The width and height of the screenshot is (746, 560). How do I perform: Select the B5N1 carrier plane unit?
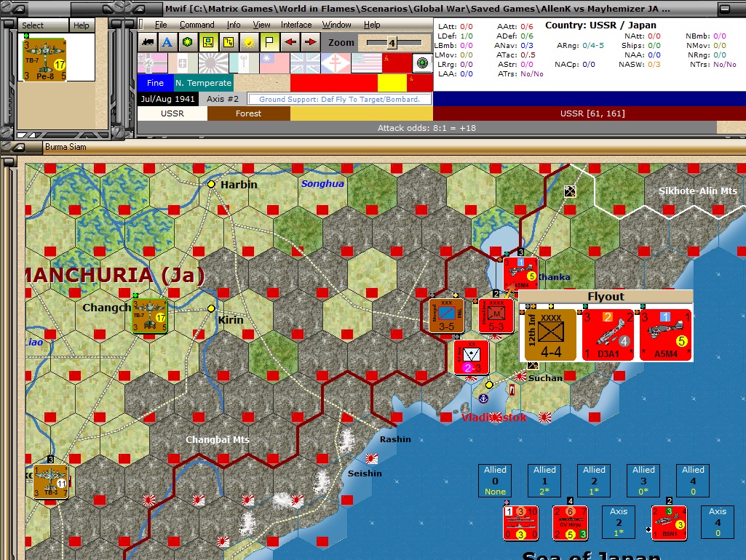click(669, 523)
